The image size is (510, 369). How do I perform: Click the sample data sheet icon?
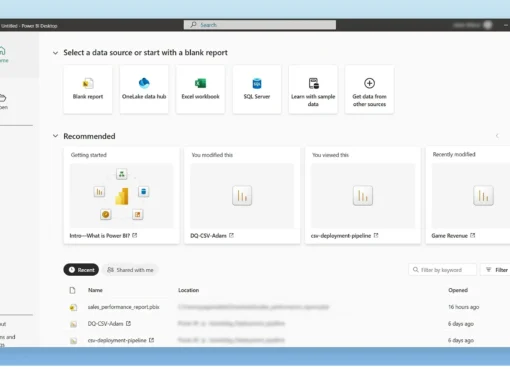(313, 83)
